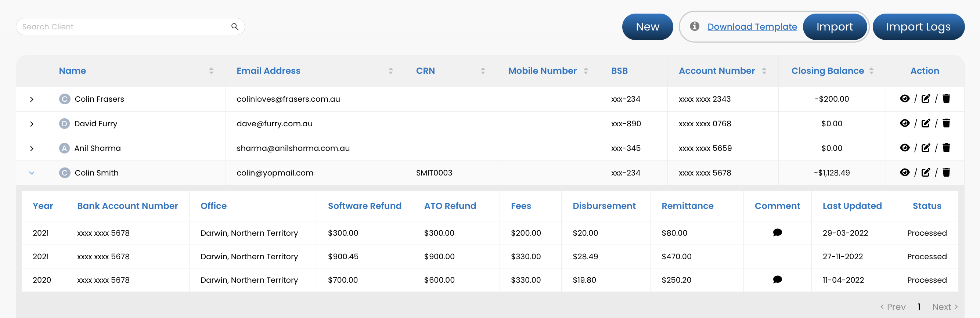This screenshot has width=980, height=318.
Task: View Colin Frasers client details eye icon
Action: pos(905,99)
